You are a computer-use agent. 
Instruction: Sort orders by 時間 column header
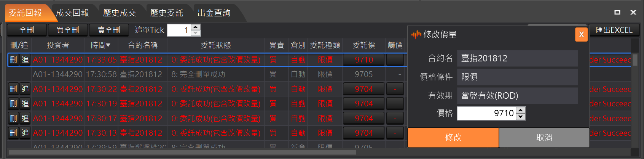(x=100, y=45)
